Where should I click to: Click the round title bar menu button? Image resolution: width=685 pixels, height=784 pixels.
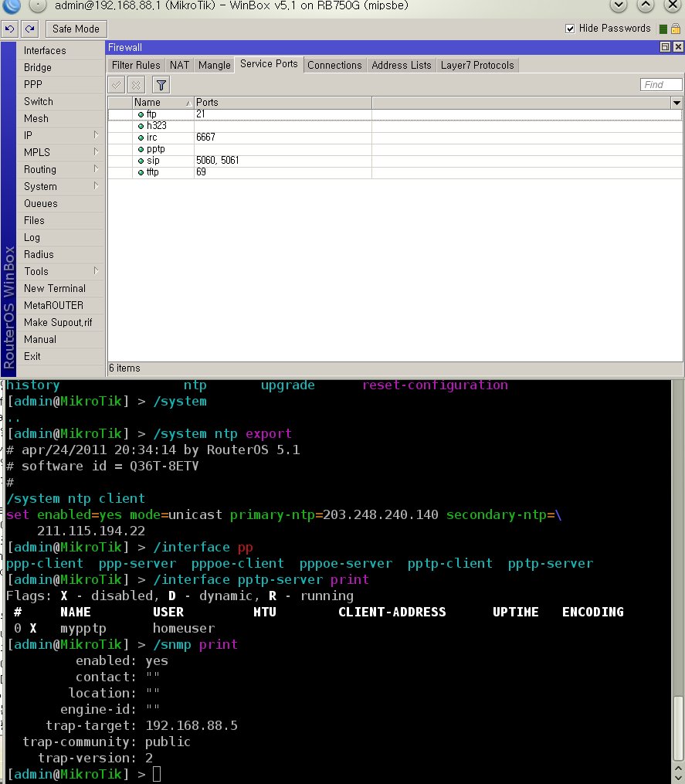[x=38, y=5]
